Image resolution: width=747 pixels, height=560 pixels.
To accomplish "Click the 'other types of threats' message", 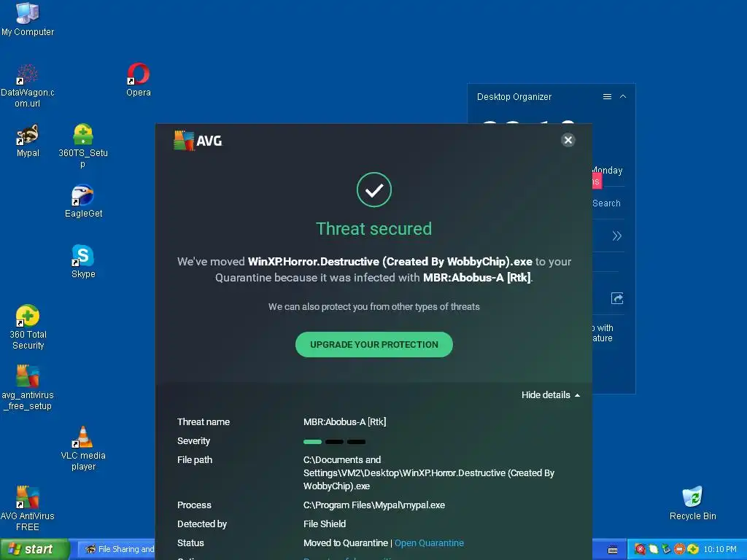I will click(374, 307).
